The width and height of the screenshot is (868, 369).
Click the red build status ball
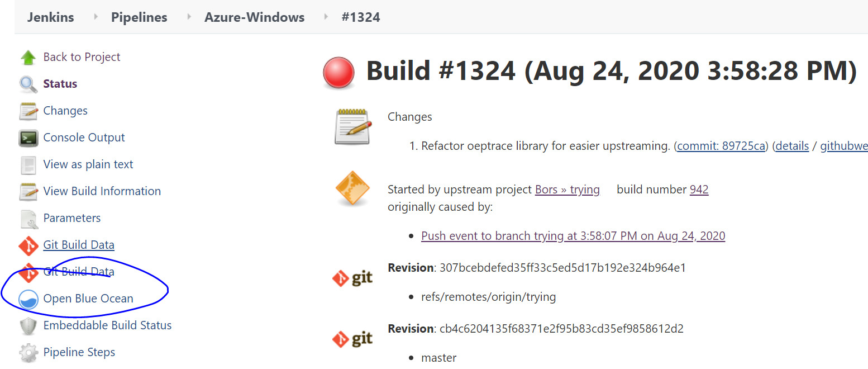coord(338,72)
